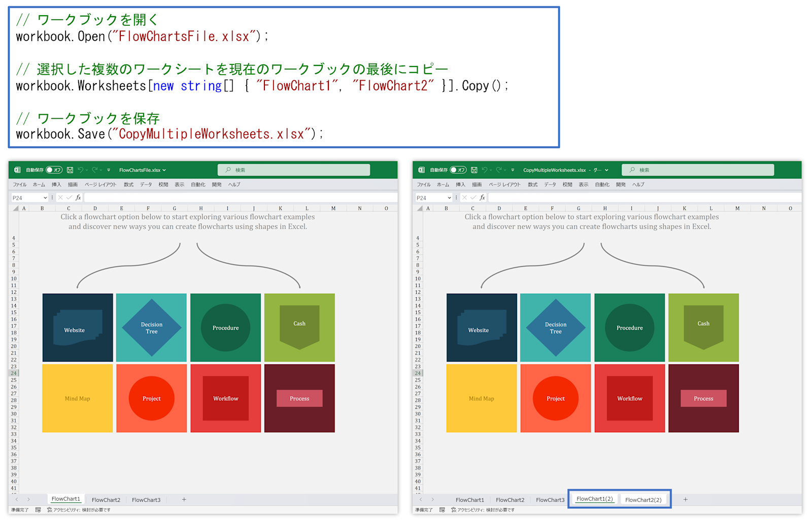Click the formula bar in CopyMultipleWorksheets window
Screen dimensions: 812x522
click(645, 198)
